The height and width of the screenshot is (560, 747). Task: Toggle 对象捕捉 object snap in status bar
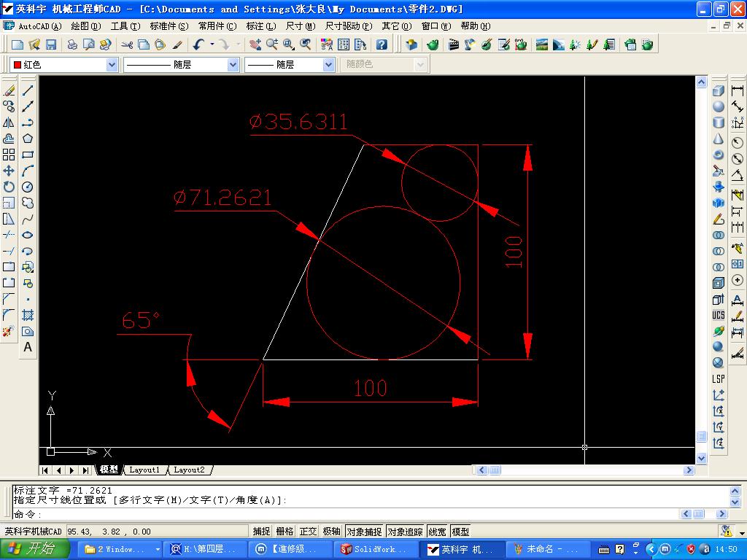click(365, 532)
